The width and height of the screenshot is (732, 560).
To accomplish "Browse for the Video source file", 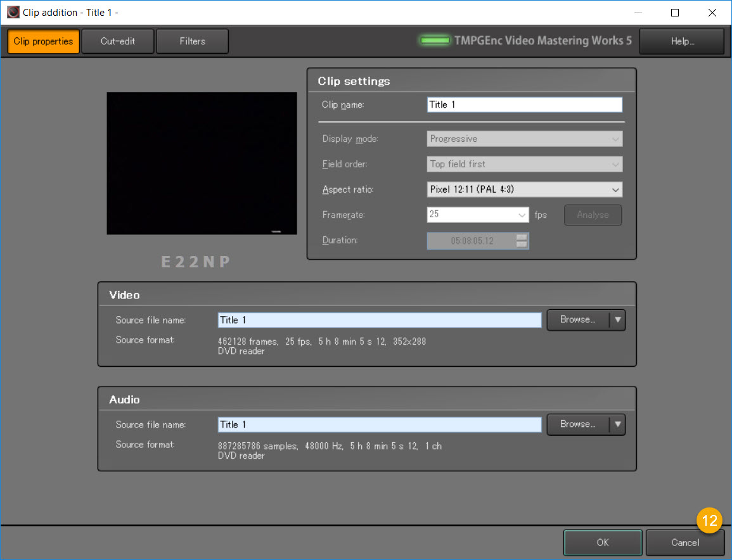I will pyautogui.click(x=578, y=320).
